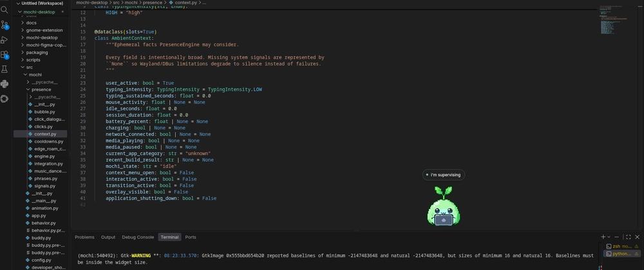Viewport: 644px width, 270px height.
Task: Open the Testing flask view
Action: click(5, 69)
